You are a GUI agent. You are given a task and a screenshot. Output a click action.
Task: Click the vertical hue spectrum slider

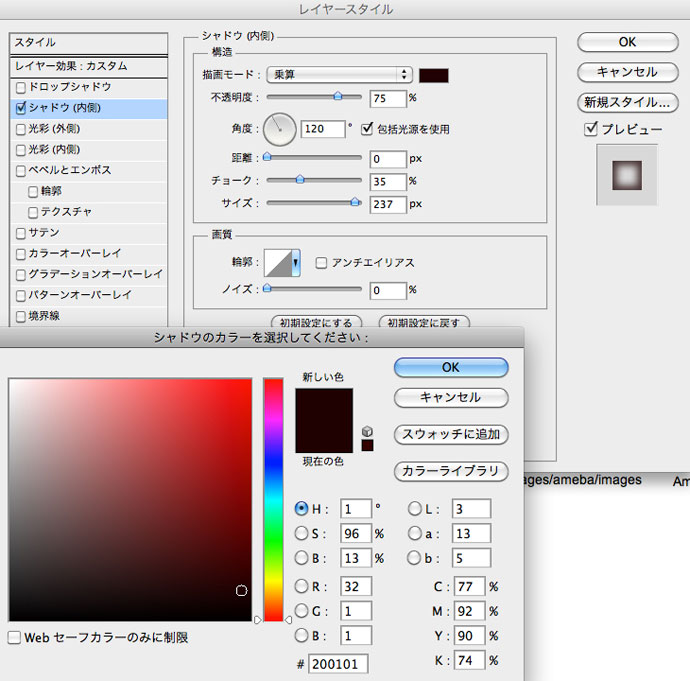(273, 500)
